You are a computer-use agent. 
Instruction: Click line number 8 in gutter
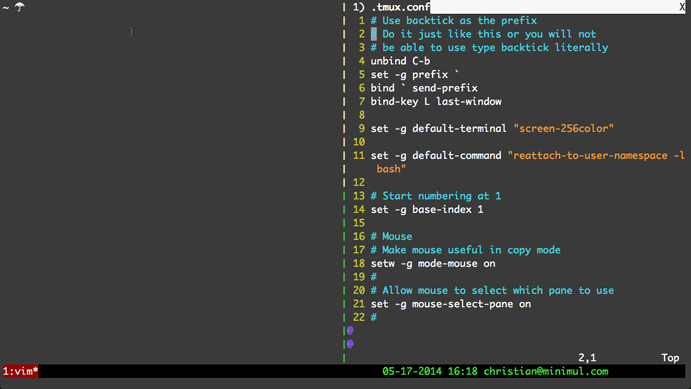(x=362, y=115)
